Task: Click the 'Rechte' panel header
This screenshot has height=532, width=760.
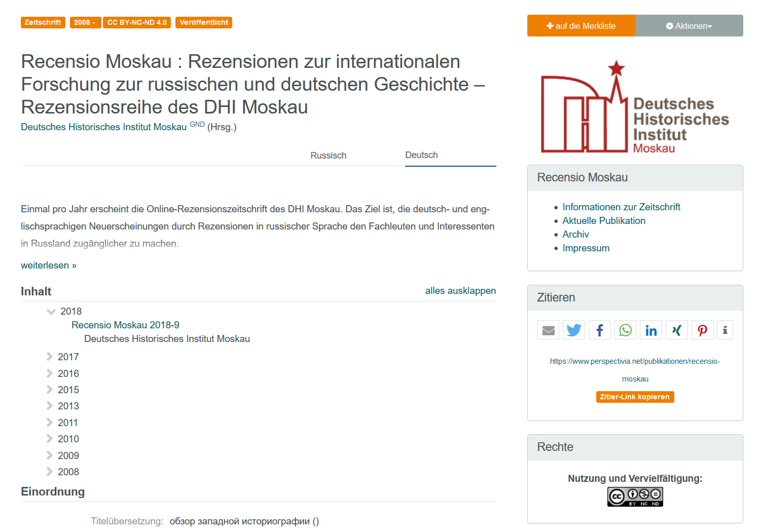Action: (635, 447)
